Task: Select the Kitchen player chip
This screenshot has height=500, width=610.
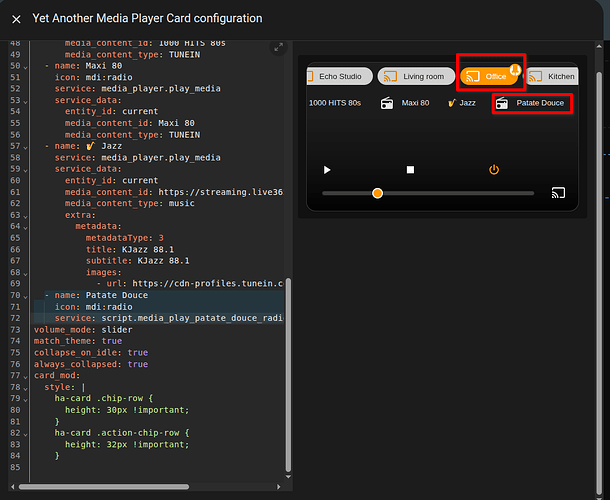Action: pyautogui.click(x=552, y=76)
